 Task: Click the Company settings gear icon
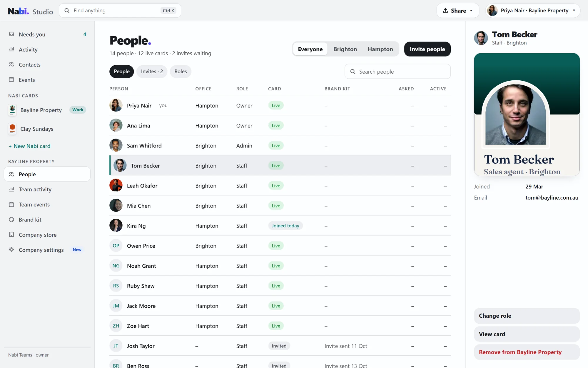pyautogui.click(x=11, y=250)
